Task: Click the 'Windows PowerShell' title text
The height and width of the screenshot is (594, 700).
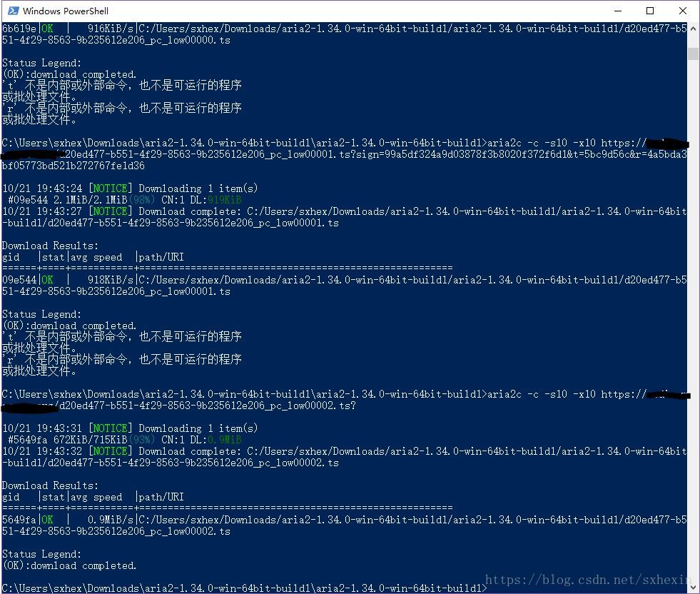Action: click(66, 11)
